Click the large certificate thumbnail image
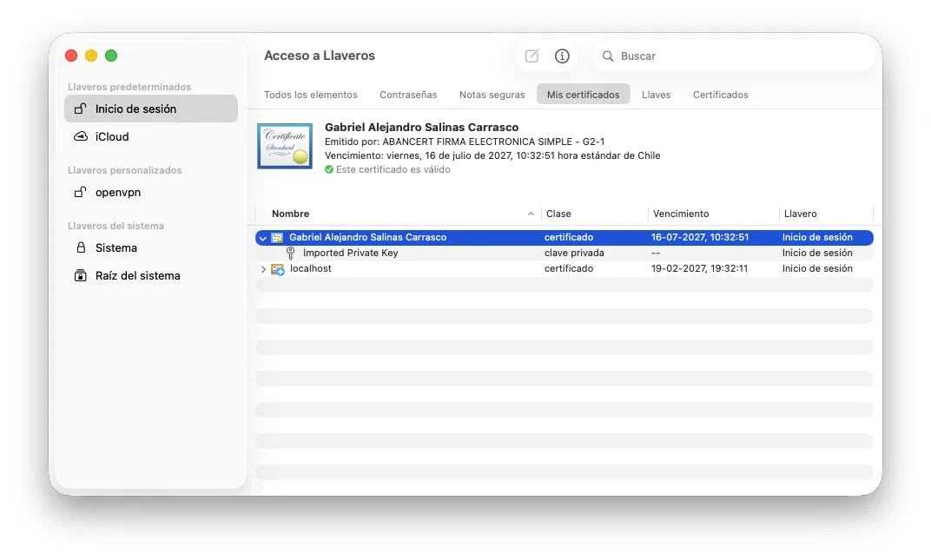The width and height of the screenshot is (931, 560). coord(285,146)
